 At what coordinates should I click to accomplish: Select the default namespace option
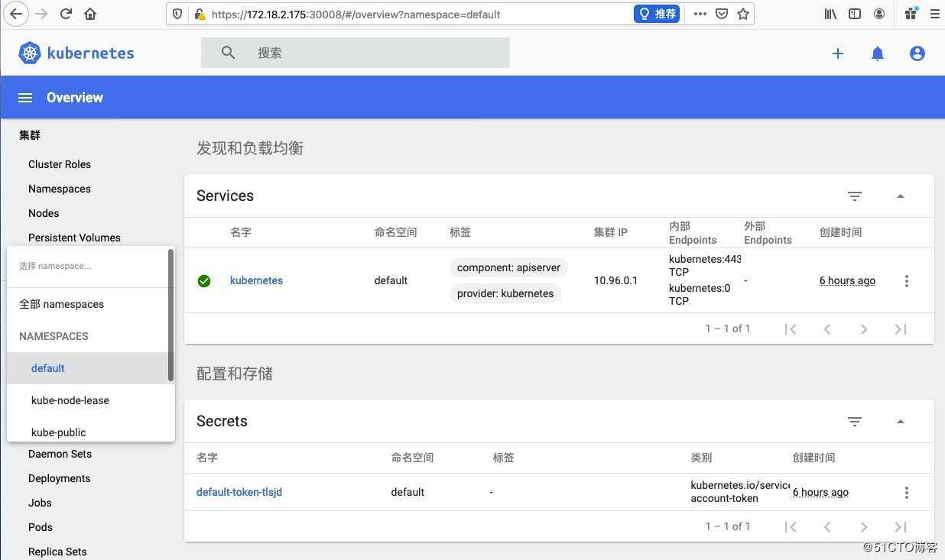[87, 368]
